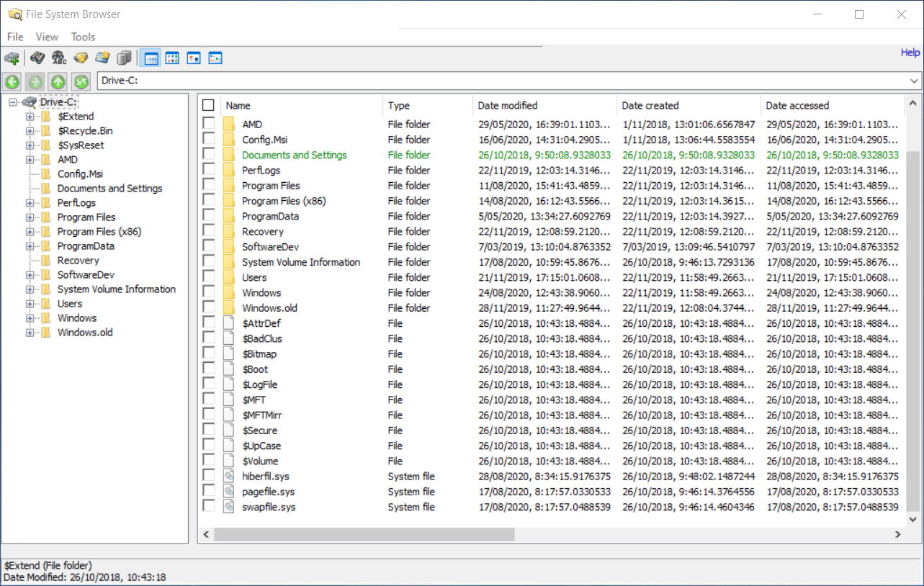
Task: Click the Add Drive toolbar icon
Action: click(x=12, y=58)
